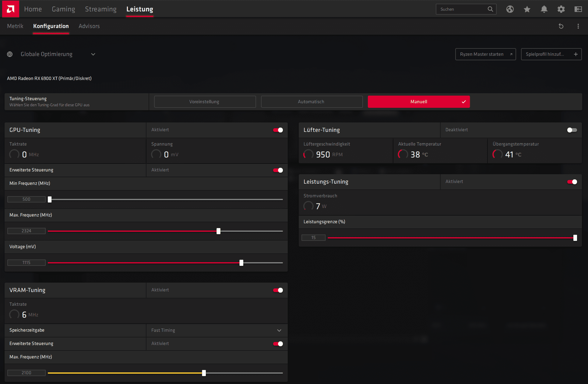The width and height of the screenshot is (588, 384).
Task: Click the Min Frequenz slider handle
Action: pyautogui.click(x=50, y=199)
